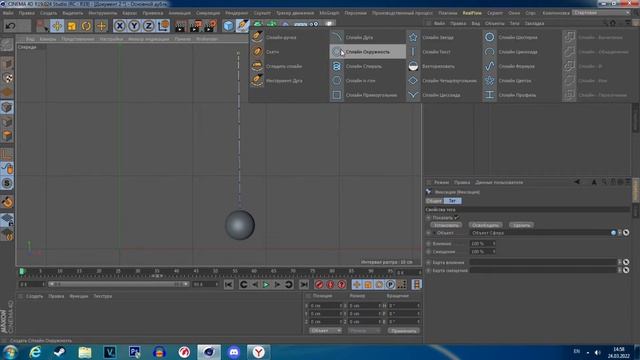The image size is (640, 360).
Task: Play the animation forward
Action: pos(266,284)
